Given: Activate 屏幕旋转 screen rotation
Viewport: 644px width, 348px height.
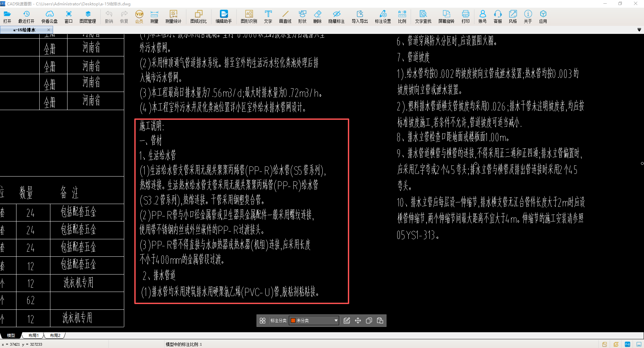Looking at the screenshot, I should 446,16.
